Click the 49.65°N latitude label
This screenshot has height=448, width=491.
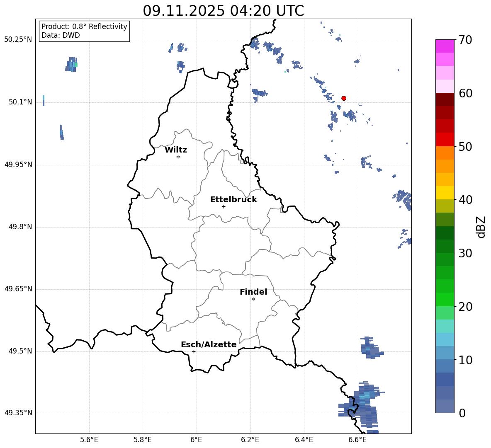pyautogui.click(x=18, y=289)
